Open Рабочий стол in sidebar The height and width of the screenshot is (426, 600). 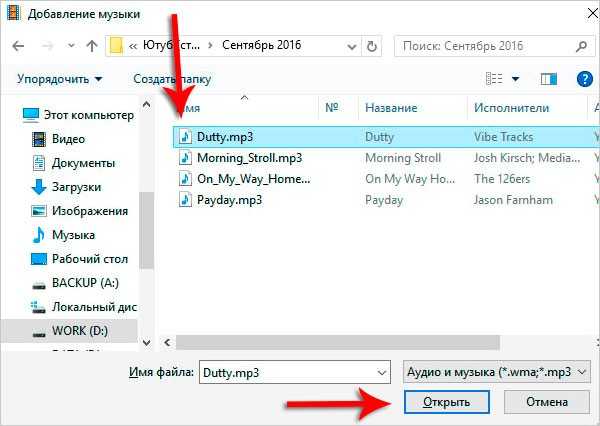point(80,259)
